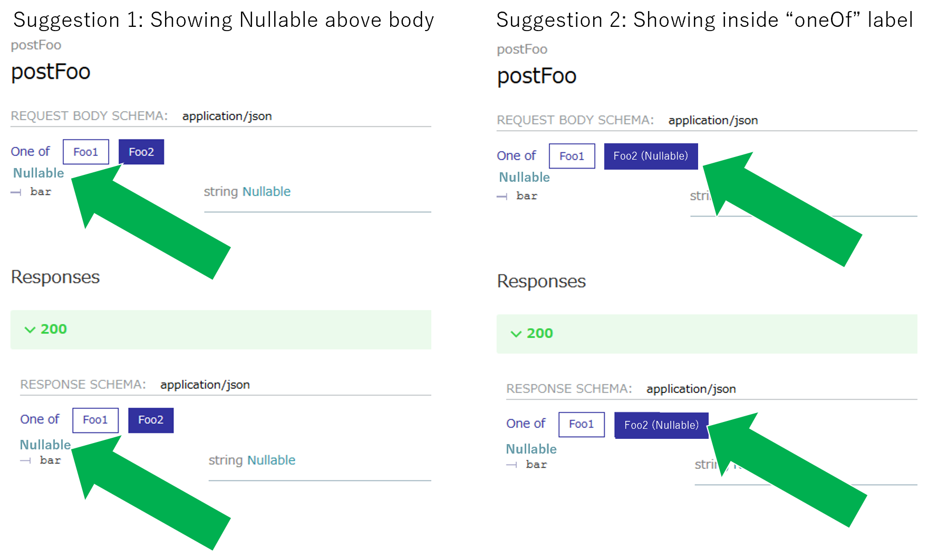Click the left postFoo heading
This screenshot has height=560, width=928.
(x=51, y=72)
